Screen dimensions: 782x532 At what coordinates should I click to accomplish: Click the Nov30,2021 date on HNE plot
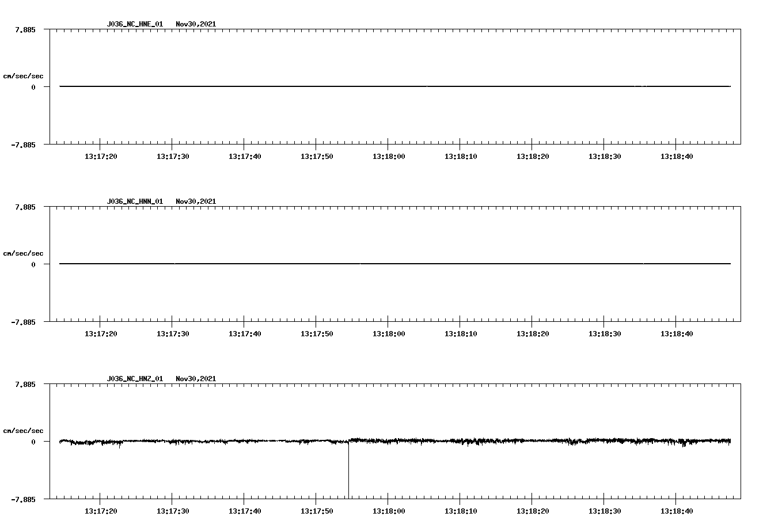(196, 24)
